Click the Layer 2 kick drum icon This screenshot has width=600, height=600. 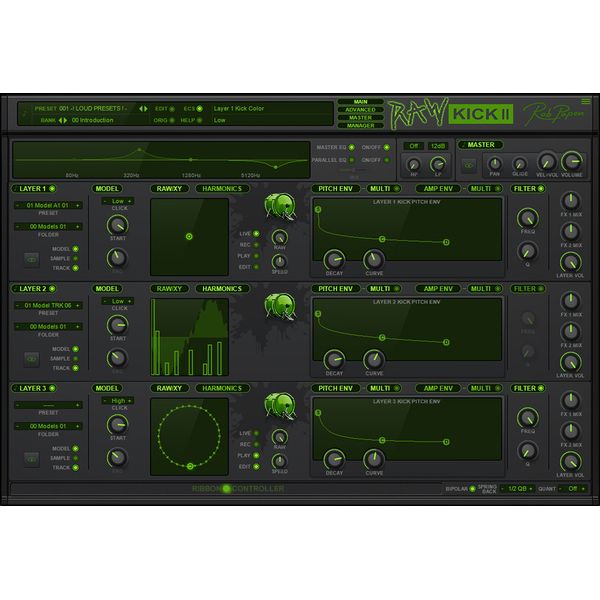[x=280, y=307]
